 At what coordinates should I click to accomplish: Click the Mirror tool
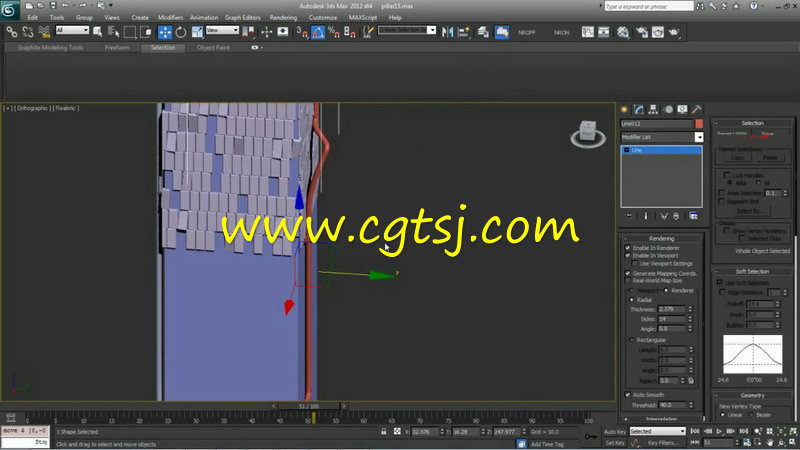pyautogui.click(x=447, y=32)
